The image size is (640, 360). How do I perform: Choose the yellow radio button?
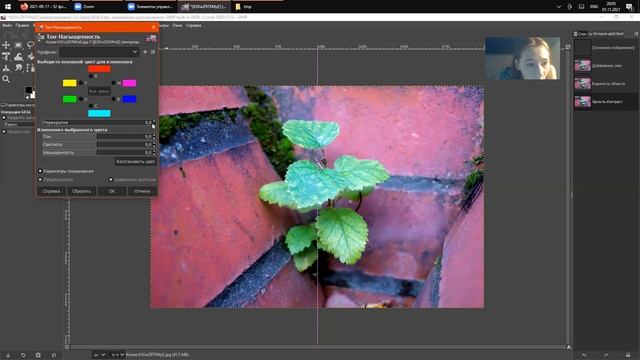pyautogui.click(x=81, y=83)
